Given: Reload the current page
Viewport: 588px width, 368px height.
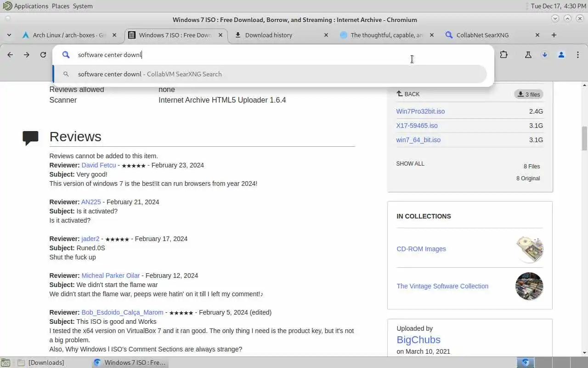Looking at the screenshot, I should tap(43, 55).
